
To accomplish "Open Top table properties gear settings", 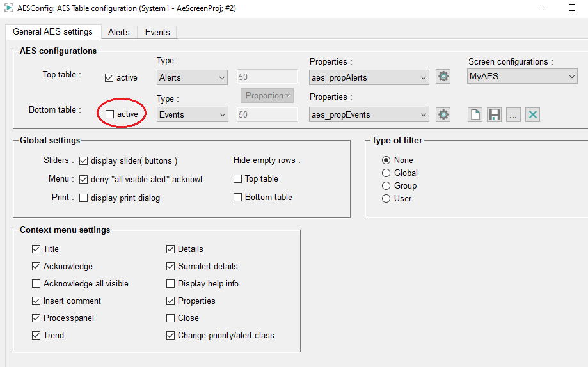I will 443,77.
